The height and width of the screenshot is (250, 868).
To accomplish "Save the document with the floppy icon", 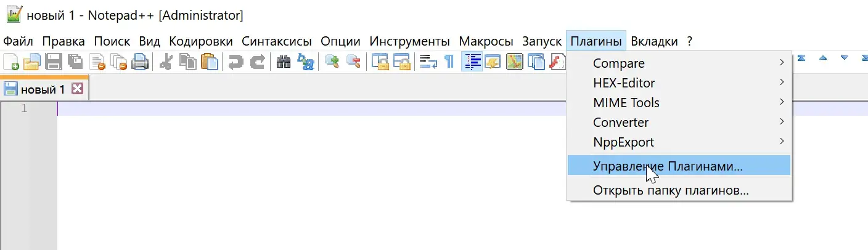I will (x=54, y=61).
